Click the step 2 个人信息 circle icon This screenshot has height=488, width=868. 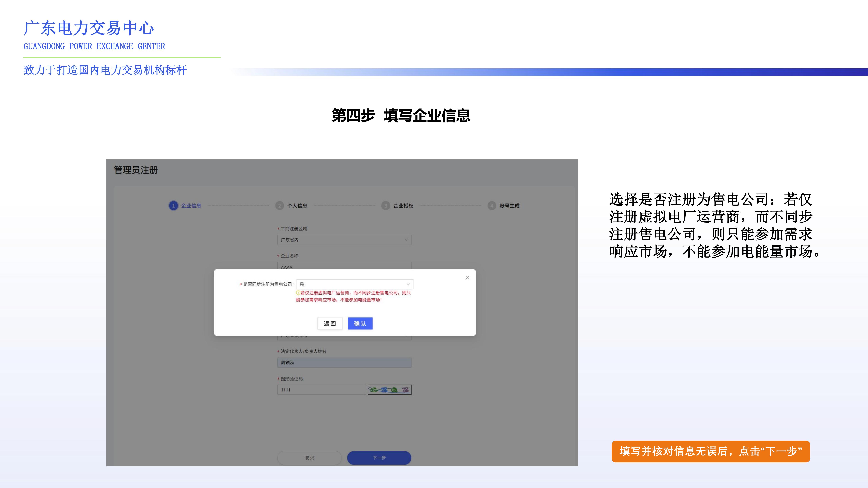(x=280, y=205)
